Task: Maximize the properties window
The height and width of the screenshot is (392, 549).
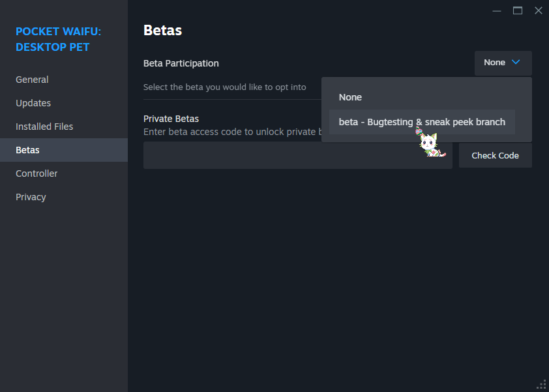Action: coord(518,10)
